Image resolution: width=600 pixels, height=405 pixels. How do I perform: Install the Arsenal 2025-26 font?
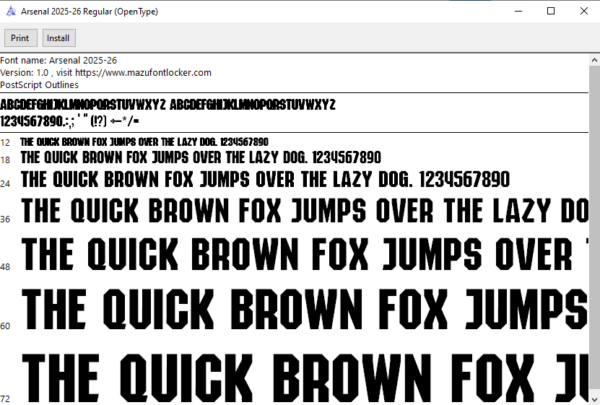click(x=59, y=38)
